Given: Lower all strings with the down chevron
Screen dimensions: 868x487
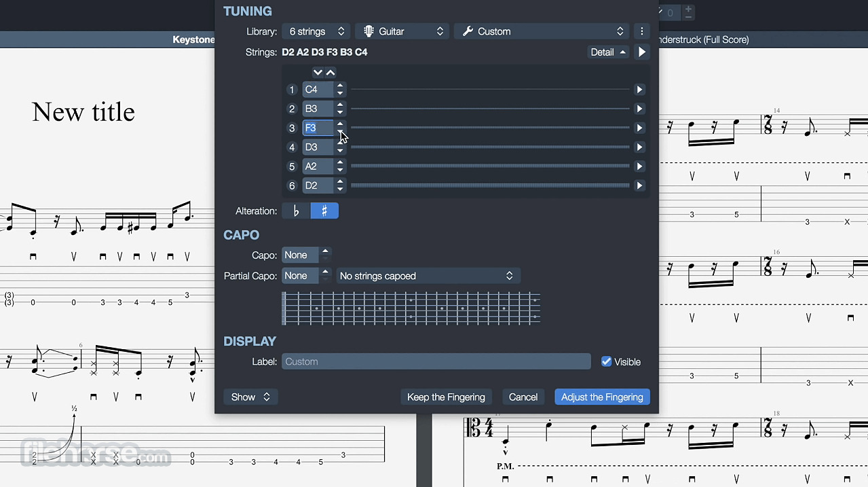Looking at the screenshot, I should pos(318,73).
